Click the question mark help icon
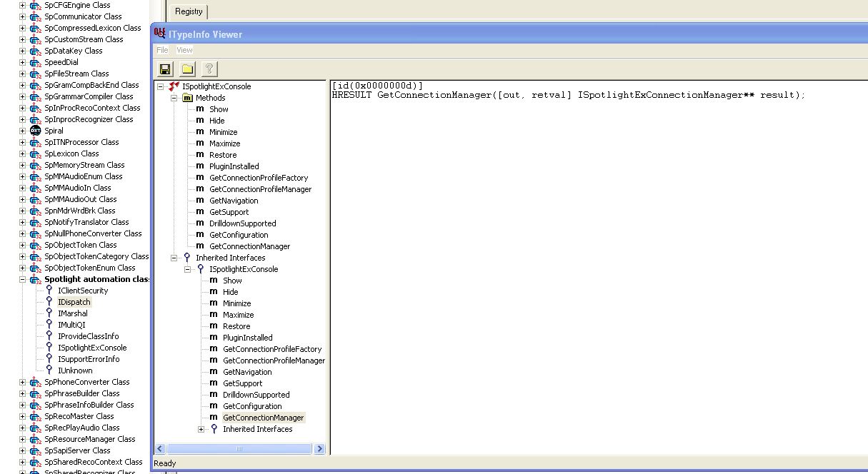The image size is (868, 474). click(209, 69)
